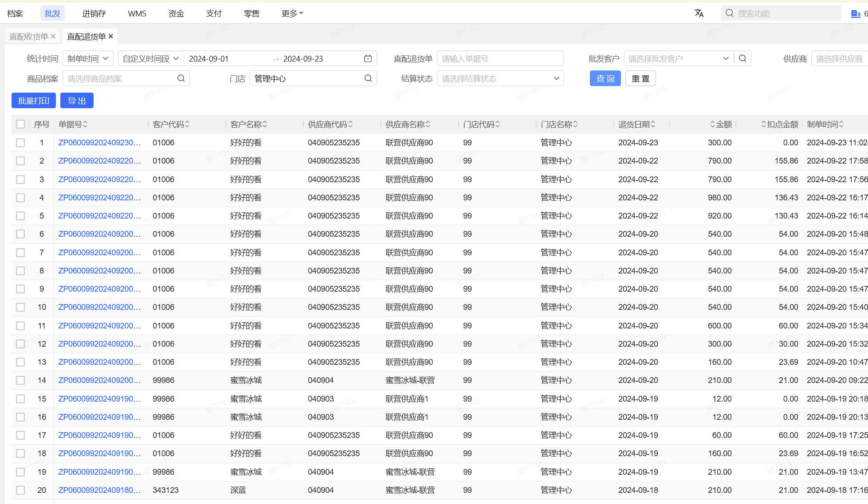Open the 进销存 menu
The width and height of the screenshot is (868, 504).
pyautogui.click(x=94, y=13)
